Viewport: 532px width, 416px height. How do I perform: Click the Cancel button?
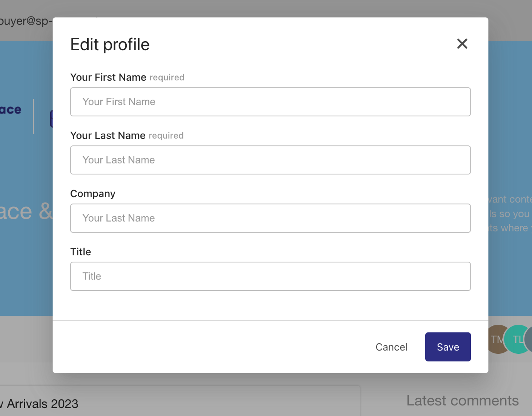[x=391, y=347]
